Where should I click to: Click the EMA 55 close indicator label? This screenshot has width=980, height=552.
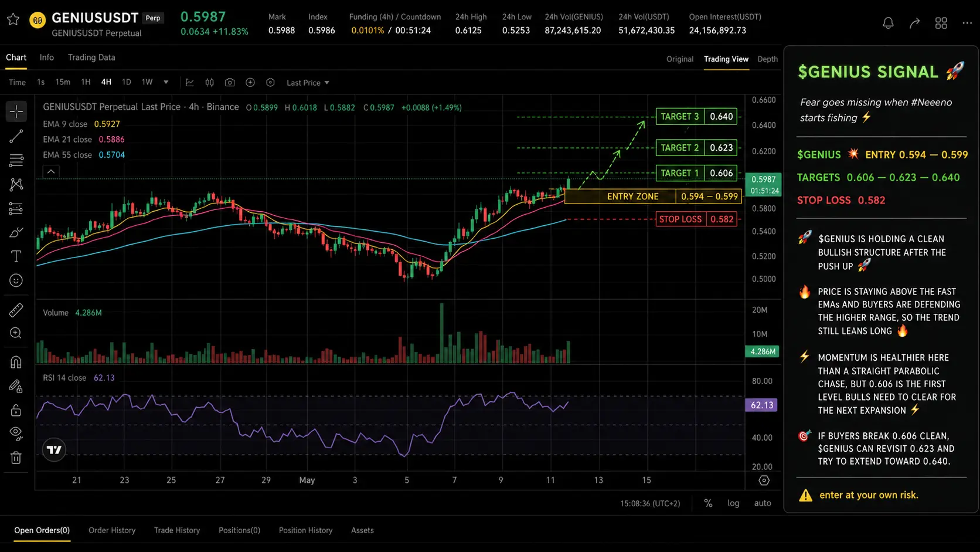click(x=67, y=155)
